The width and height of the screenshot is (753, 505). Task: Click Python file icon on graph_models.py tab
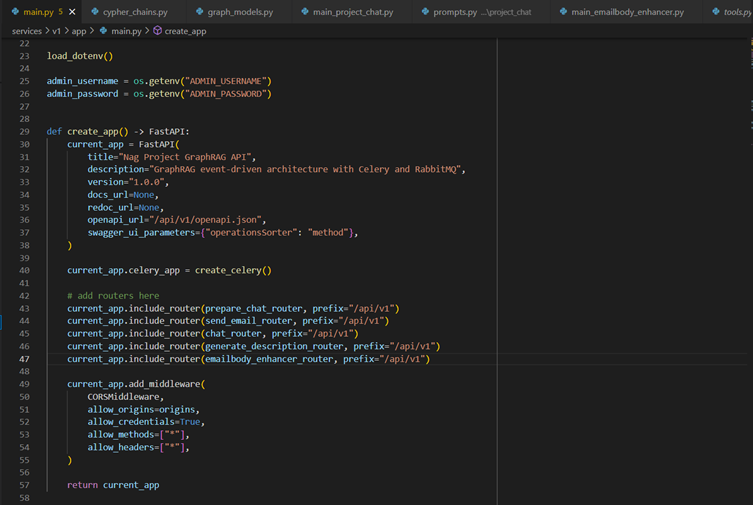[197, 12]
